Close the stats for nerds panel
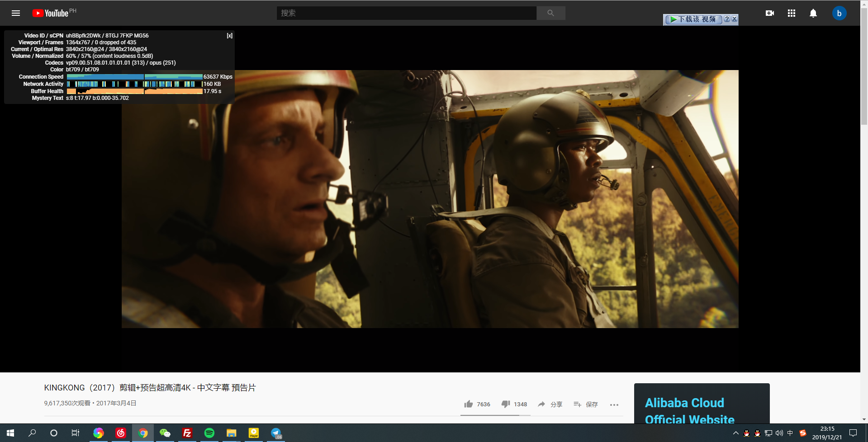 [230, 35]
